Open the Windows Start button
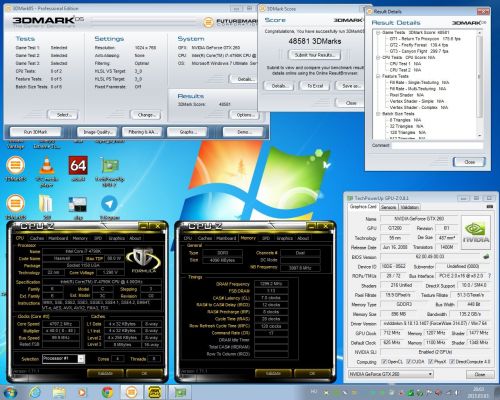This screenshot has width=500, height=400. pyautogui.click(x=10, y=392)
